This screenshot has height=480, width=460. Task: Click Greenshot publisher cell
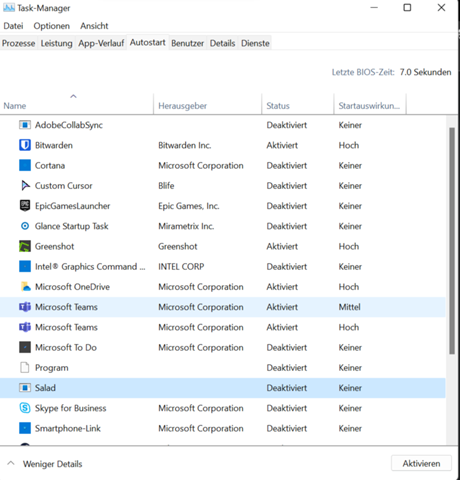[x=178, y=246]
